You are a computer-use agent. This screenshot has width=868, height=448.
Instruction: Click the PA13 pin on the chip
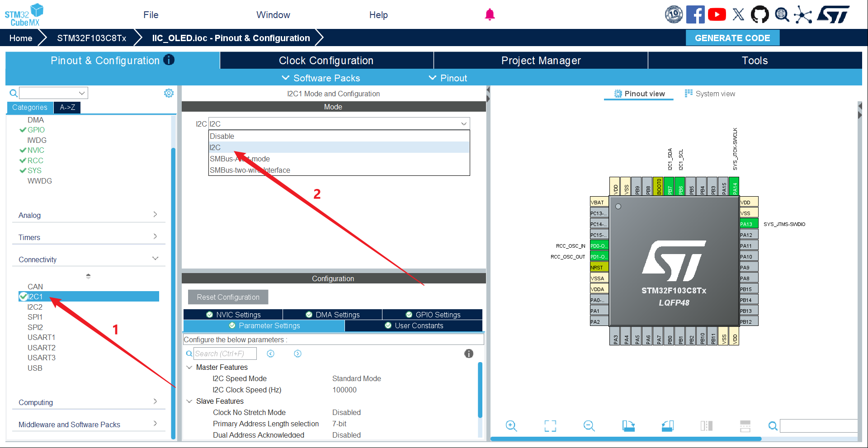point(749,224)
